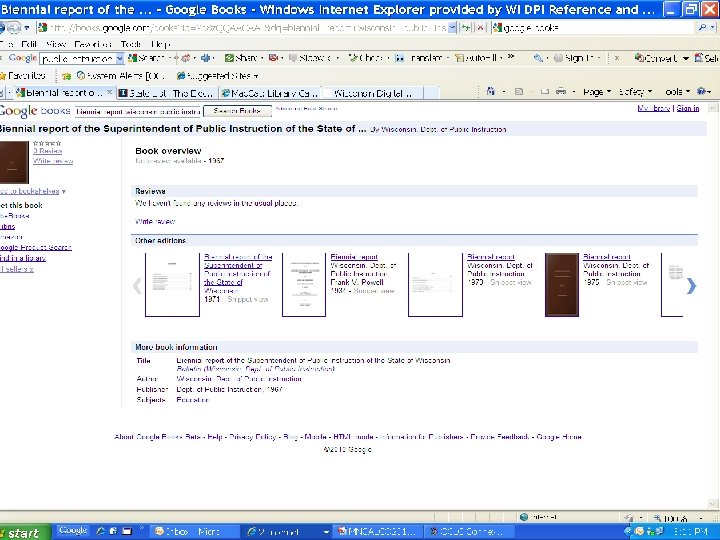Click the Google Toolbar Sign In button
Image resolution: width=720 pixels, height=540 pixels.
573,58
